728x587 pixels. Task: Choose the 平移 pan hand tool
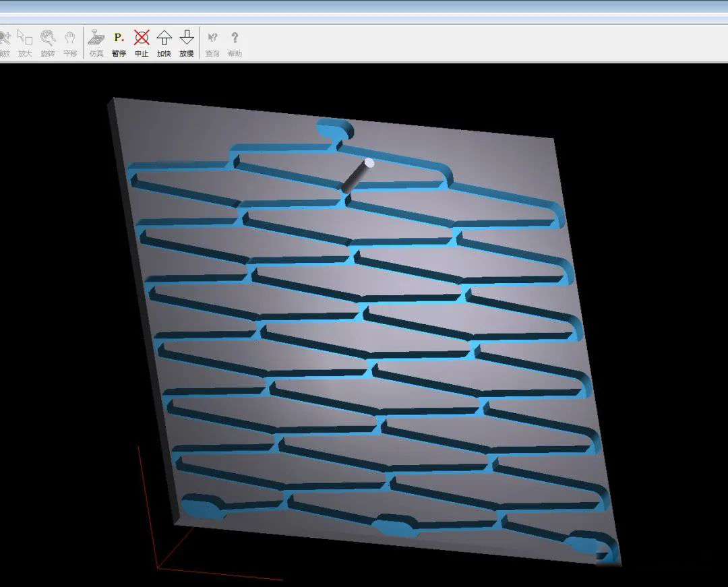tap(70, 42)
